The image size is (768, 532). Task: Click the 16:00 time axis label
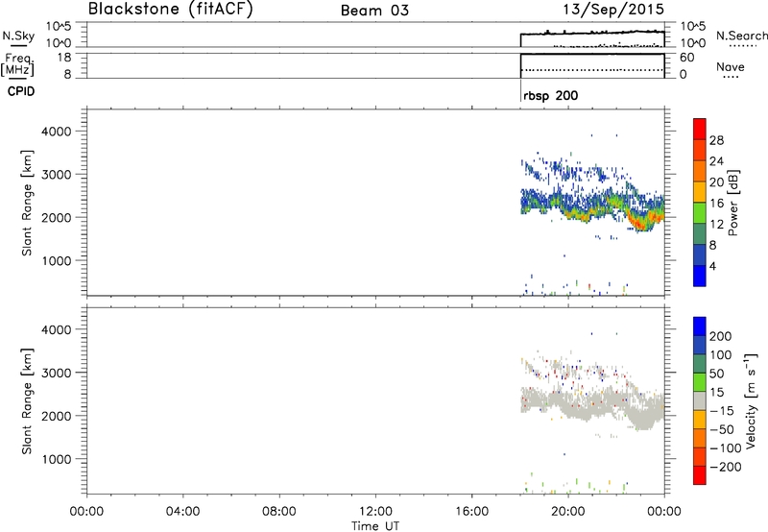tap(471, 512)
